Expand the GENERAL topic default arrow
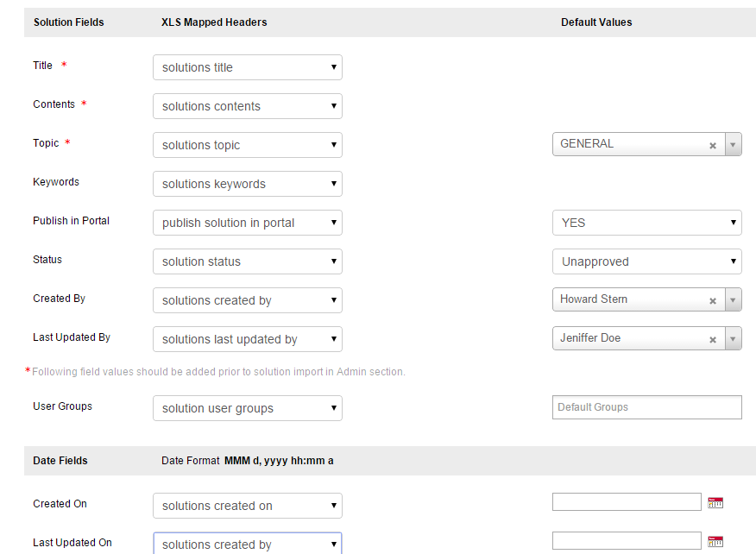 point(733,145)
